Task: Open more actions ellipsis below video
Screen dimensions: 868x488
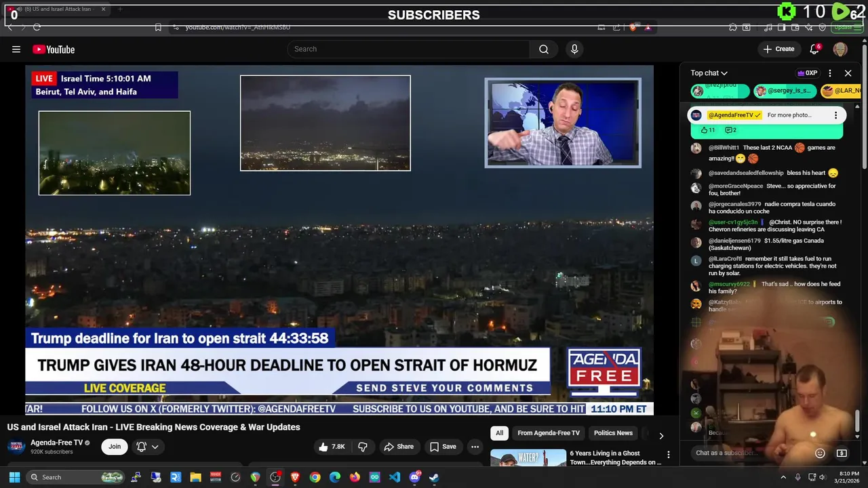Action: point(475,447)
